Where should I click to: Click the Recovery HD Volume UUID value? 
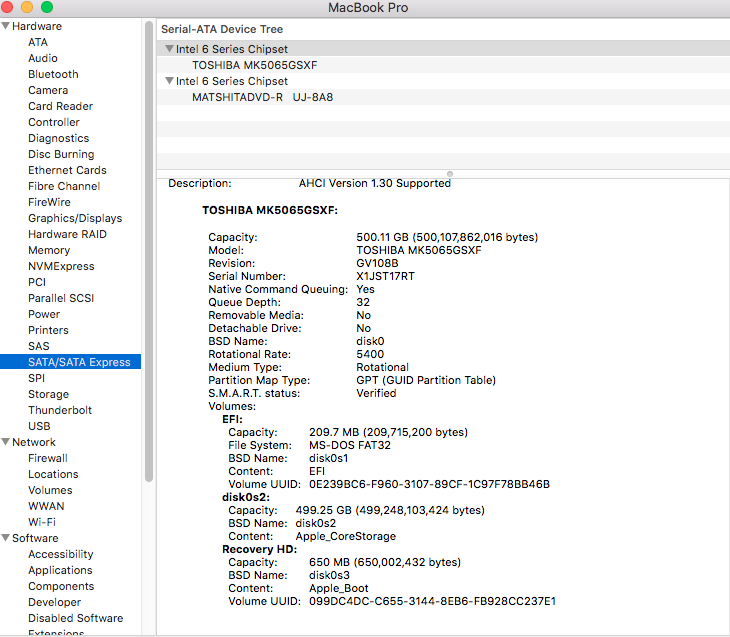432,601
